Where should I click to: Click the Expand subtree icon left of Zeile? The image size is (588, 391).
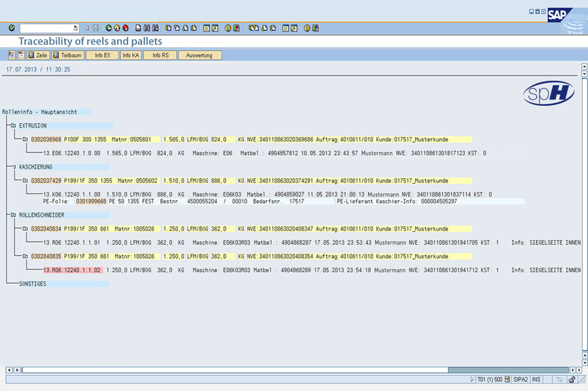coord(12,55)
